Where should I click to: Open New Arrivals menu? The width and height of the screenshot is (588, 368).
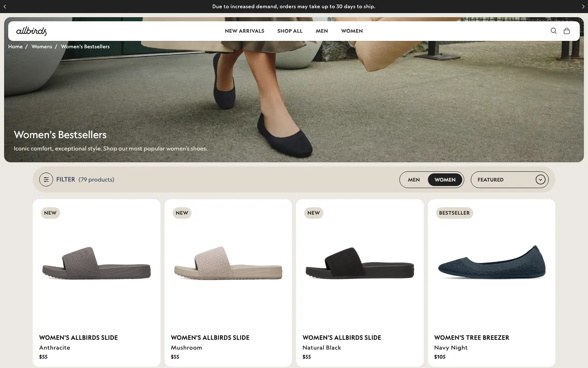tap(244, 31)
